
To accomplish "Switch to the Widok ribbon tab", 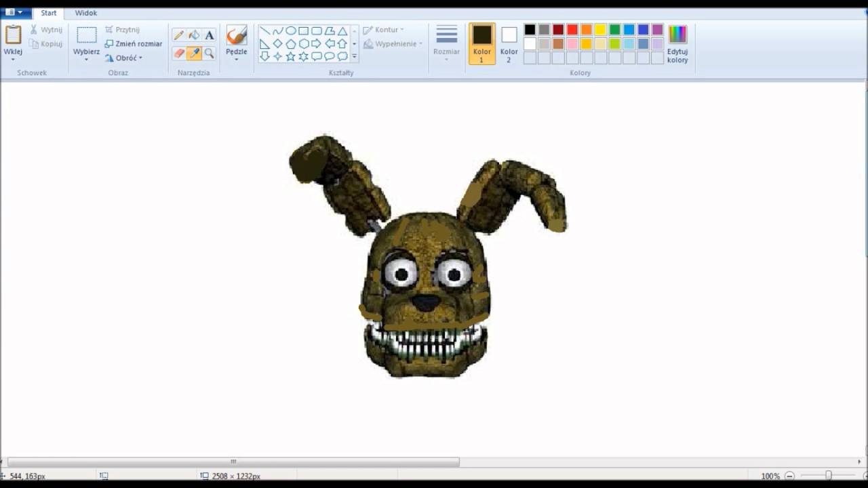I will tap(86, 13).
